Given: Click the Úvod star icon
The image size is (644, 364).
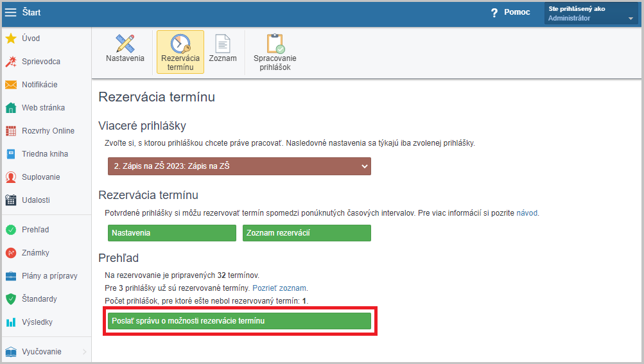Looking at the screenshot, I should coord(11,39).
